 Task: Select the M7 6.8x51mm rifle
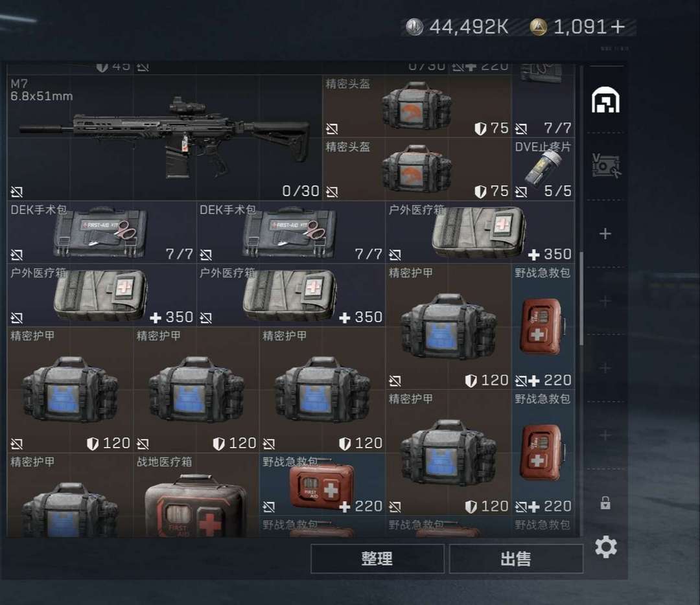coord(164,137)
